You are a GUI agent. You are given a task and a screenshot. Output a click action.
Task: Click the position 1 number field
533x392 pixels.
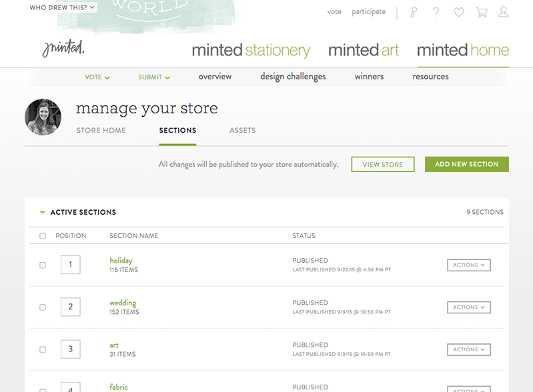pyautogui.click(x=70, y=265)
